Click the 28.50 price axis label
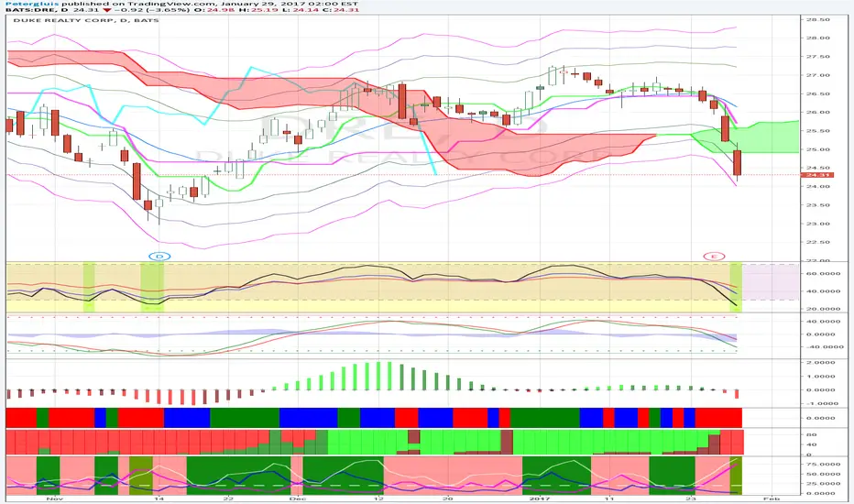Screen dimensions: 854x504 (x=818, y=19)
